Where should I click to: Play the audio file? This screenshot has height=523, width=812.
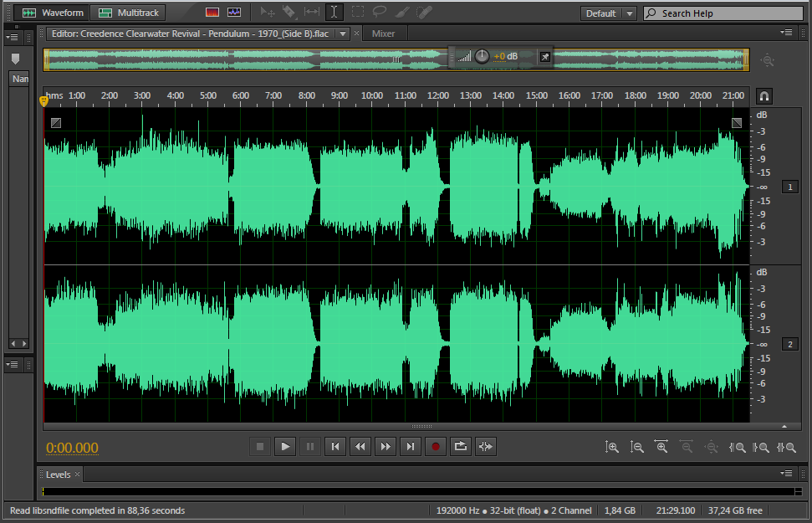pyautogui.click(x=285, y=446)
